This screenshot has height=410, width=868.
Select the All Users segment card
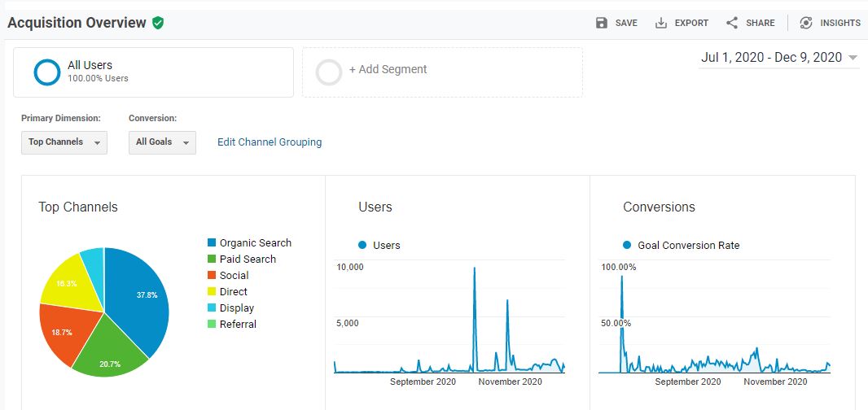(153, 72)
